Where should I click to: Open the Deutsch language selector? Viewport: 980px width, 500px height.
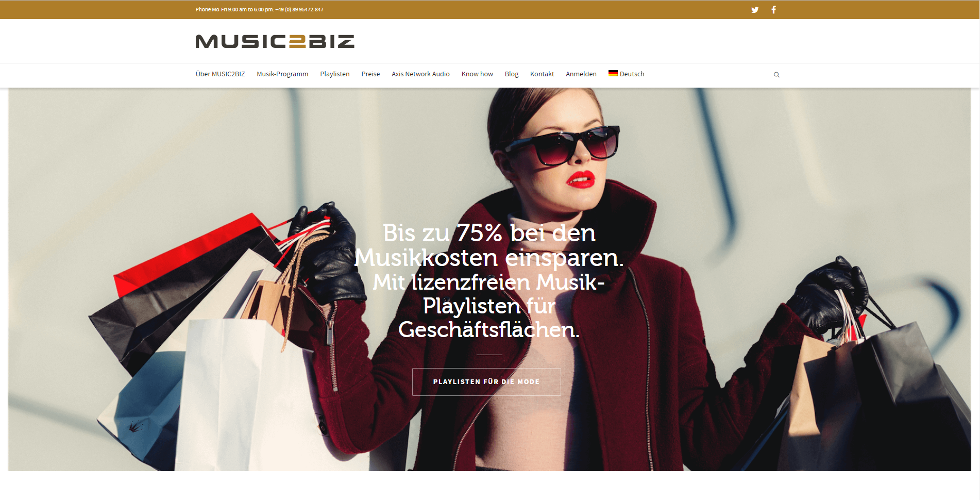[x=626, y=74]
